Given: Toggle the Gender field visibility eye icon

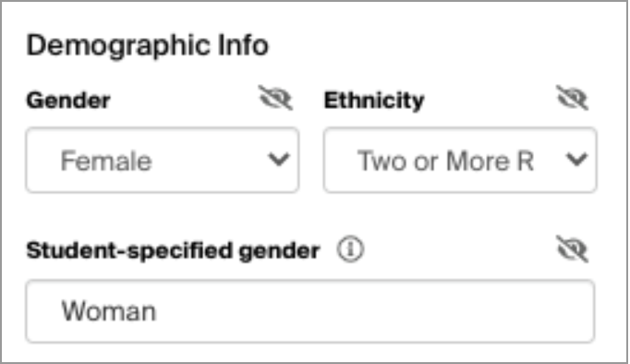Looking at the screenshot, I should pos(275,98).
